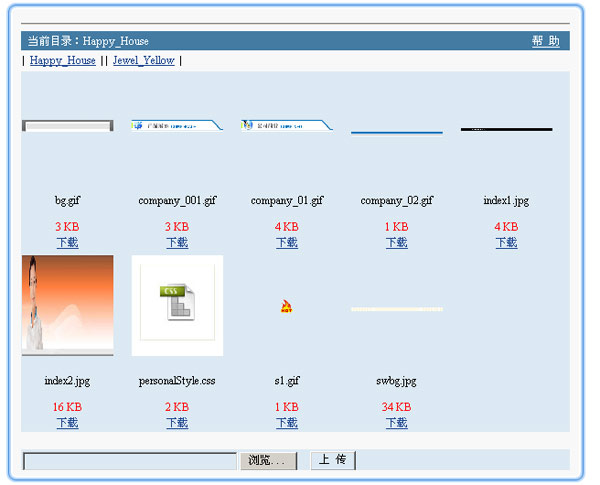Open the 帮助 help link
The image size is (600, 485).
(545, 41)
